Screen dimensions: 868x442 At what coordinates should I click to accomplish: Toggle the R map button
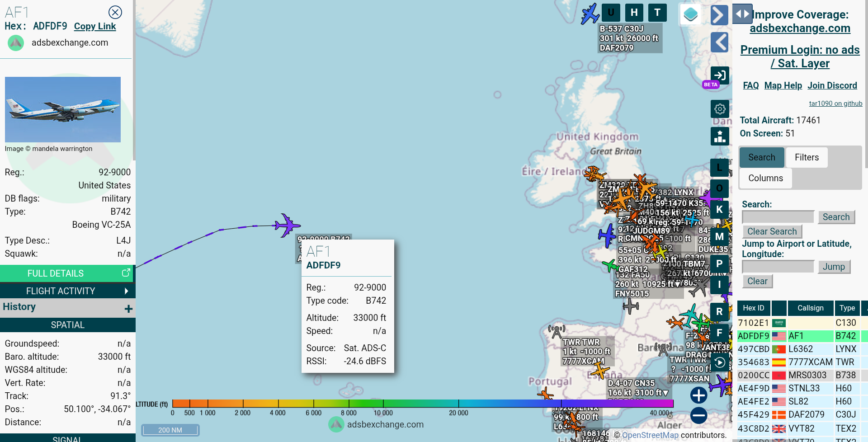coord(719,312)
